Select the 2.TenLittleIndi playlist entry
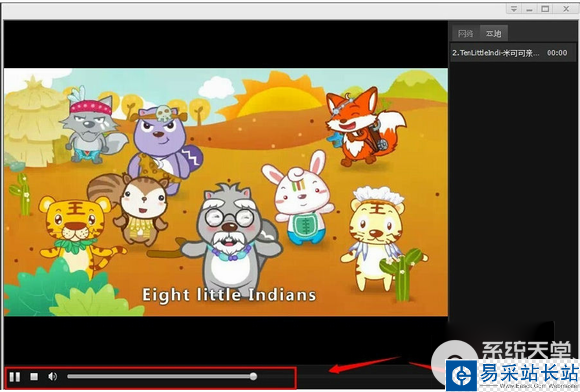The image size is (580, 392). coord(512,53)
